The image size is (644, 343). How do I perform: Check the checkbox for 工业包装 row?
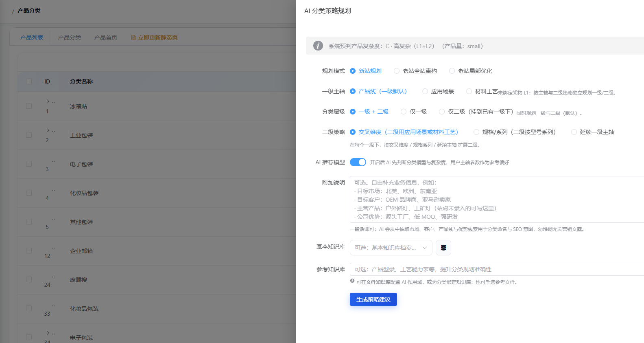[x=29, y=135]
